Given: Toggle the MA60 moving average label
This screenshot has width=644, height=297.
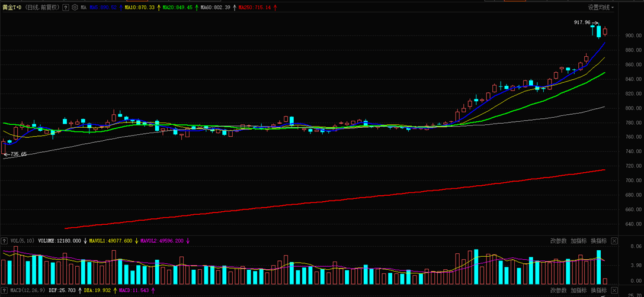Looking at the screenshot, I should pyautogui.click(x=215, y=8).
